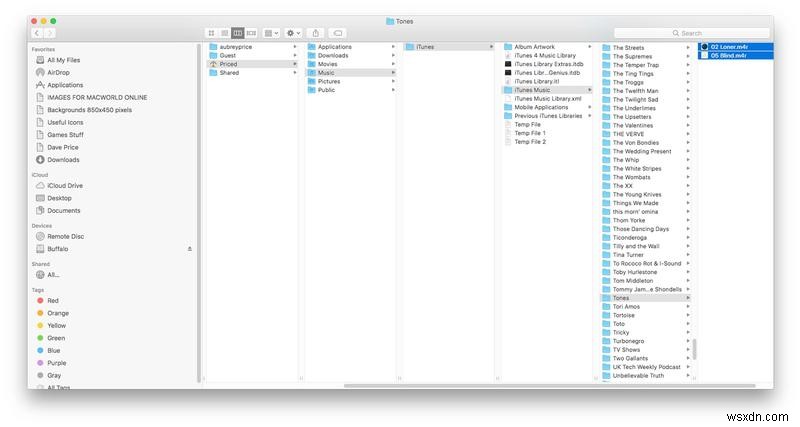Select iTunes Music Library.xml file
The image size is (800, 427).
point(548,99)
